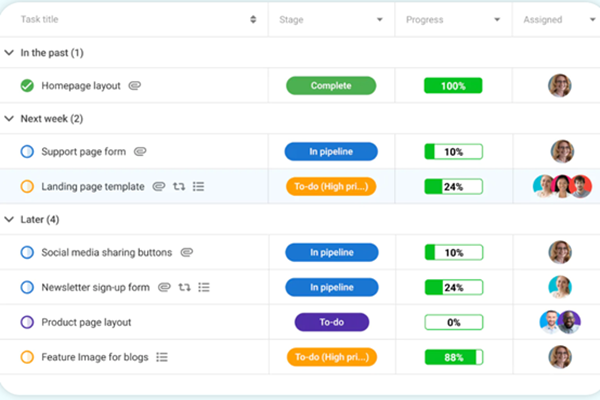
Task: Click recurring icon on Newsletter sign-up form
Action: click(x=184, y=288)
